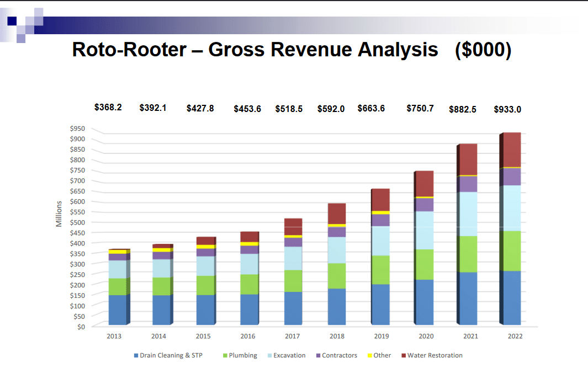Select the slide title Roto-Rooter Gross Revenue Analysis
The image size is (588, 368).
[293, 50]
